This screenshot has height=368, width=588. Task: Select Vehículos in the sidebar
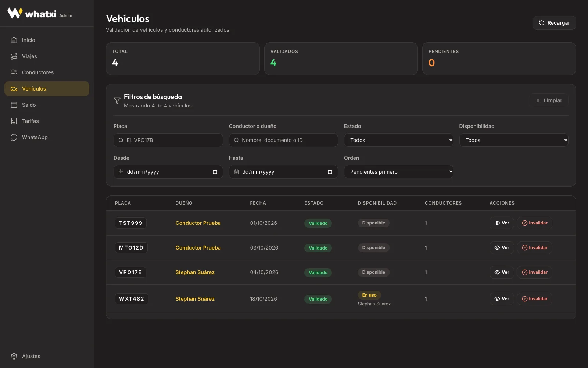coord(47,89)
